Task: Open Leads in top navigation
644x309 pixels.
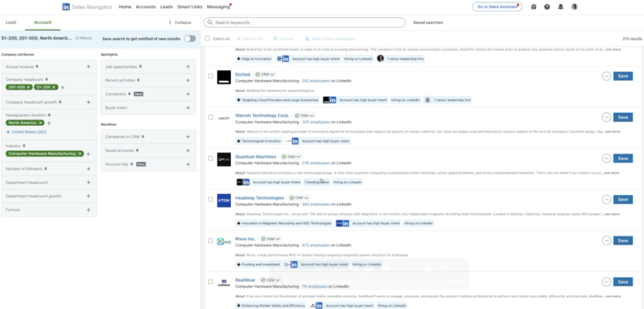Action: click(x=166, y=7)
